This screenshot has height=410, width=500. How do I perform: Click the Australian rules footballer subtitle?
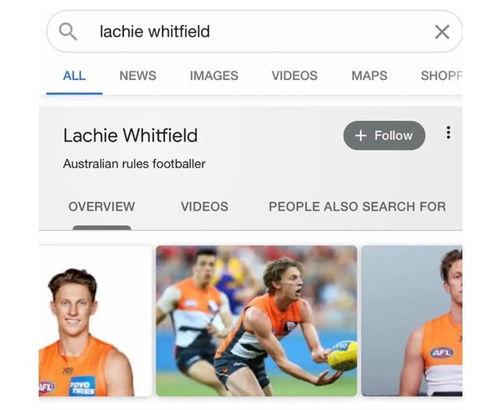pyautogui.click(x=134, y=164)
